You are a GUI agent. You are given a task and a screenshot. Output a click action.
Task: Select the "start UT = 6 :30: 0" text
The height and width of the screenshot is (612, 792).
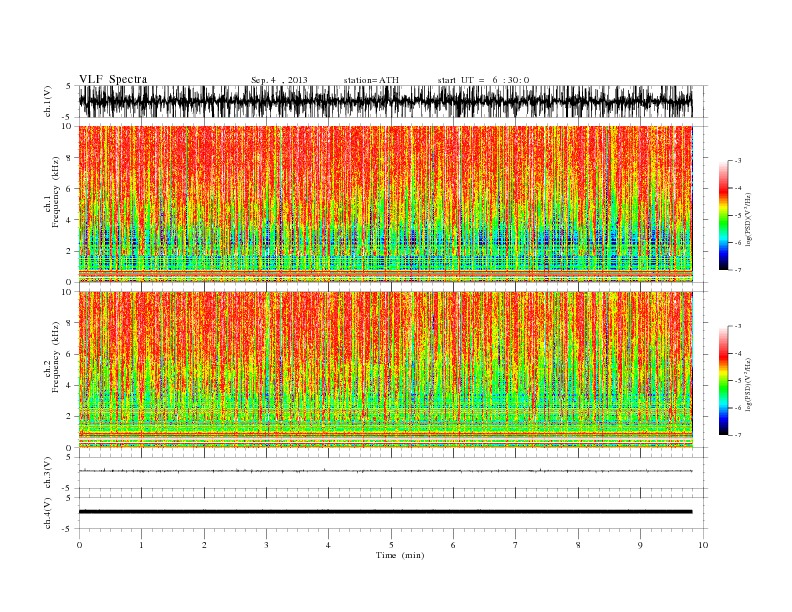[483, 80]
